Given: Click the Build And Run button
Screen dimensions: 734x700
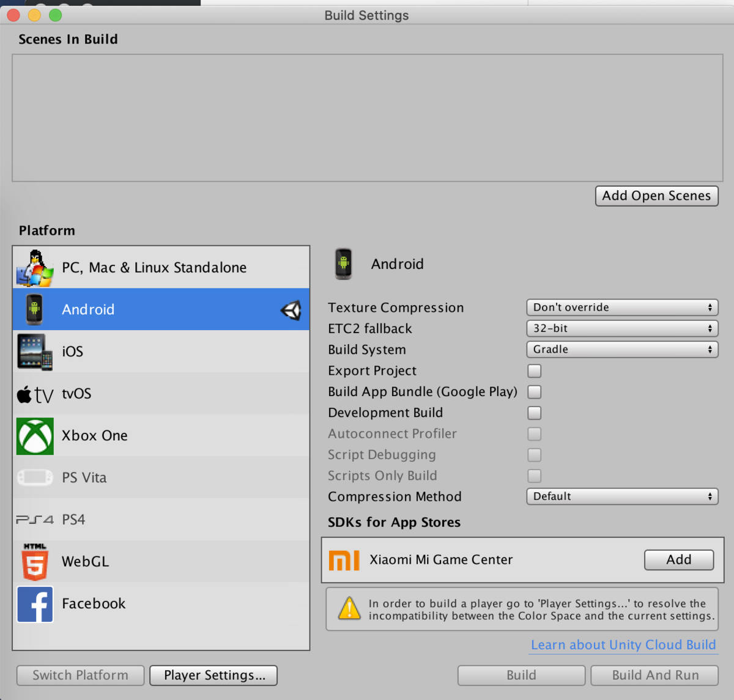Looking at the screenshot, I should (x=655, y=676).
